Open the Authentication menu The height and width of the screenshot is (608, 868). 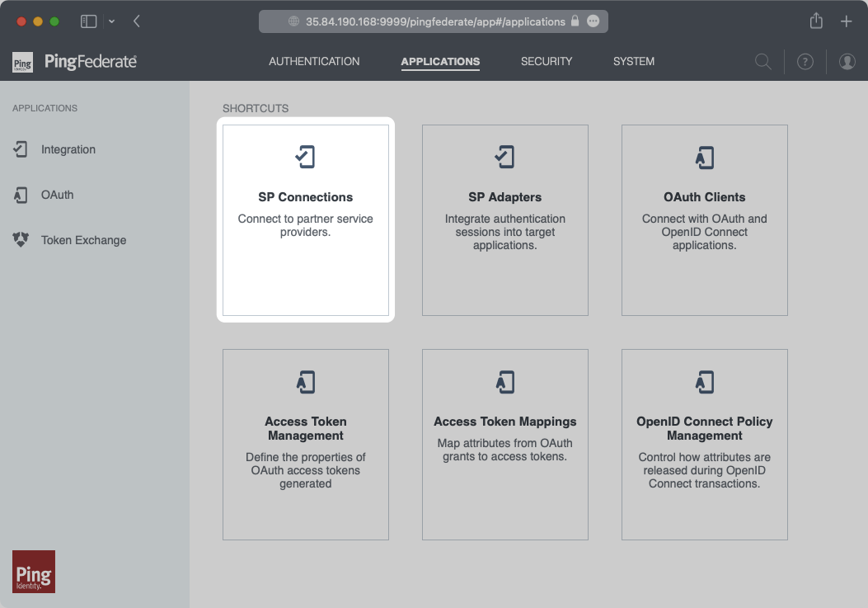314,61
